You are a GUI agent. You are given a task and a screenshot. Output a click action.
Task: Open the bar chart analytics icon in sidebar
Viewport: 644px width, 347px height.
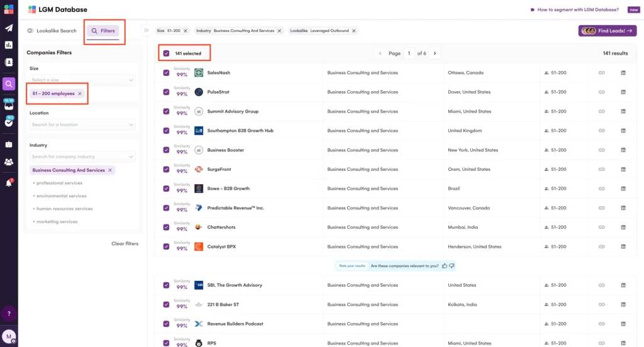9,45
